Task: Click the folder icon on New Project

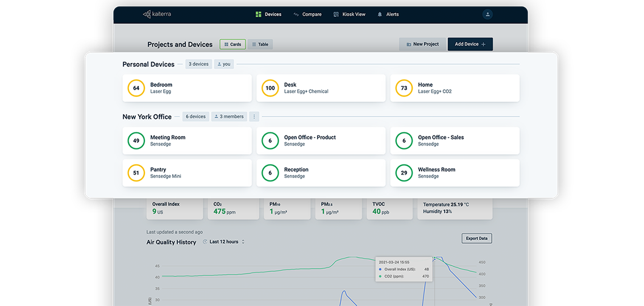Action: pos(409,44)
